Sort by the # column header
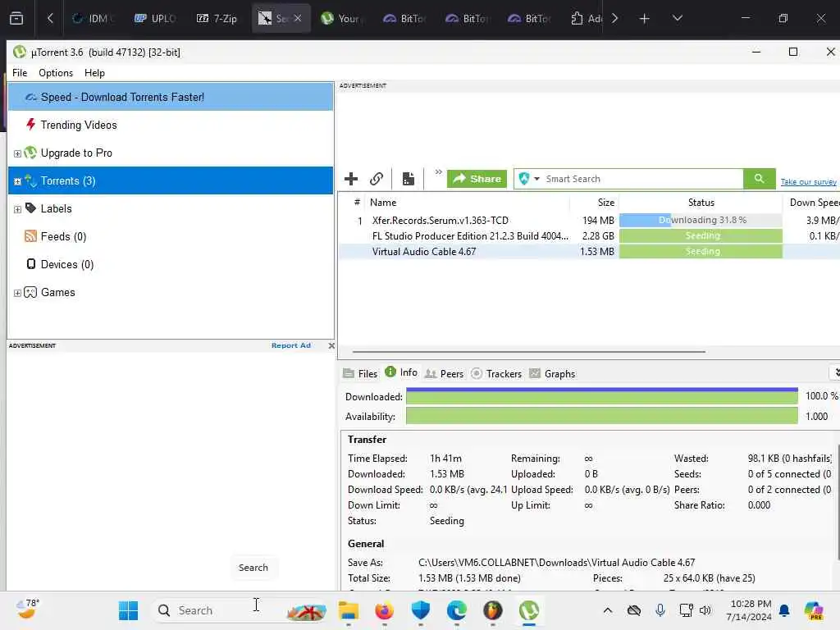 357,203
